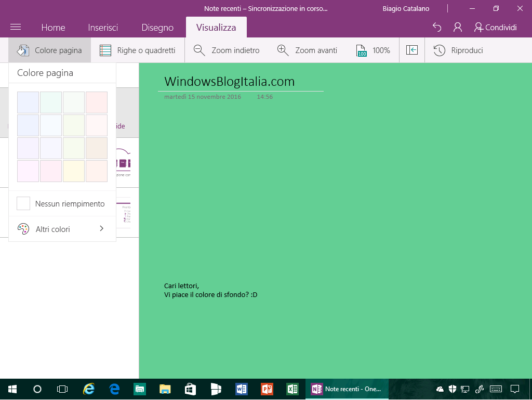Switch to the Inserisci tab
Image resolution: width=532 pixels, height=400 pixels.
[x=103, y=28]
